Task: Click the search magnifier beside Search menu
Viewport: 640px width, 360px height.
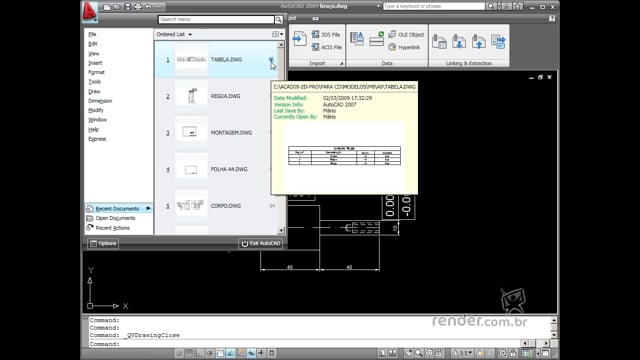Action: (278, 20)
